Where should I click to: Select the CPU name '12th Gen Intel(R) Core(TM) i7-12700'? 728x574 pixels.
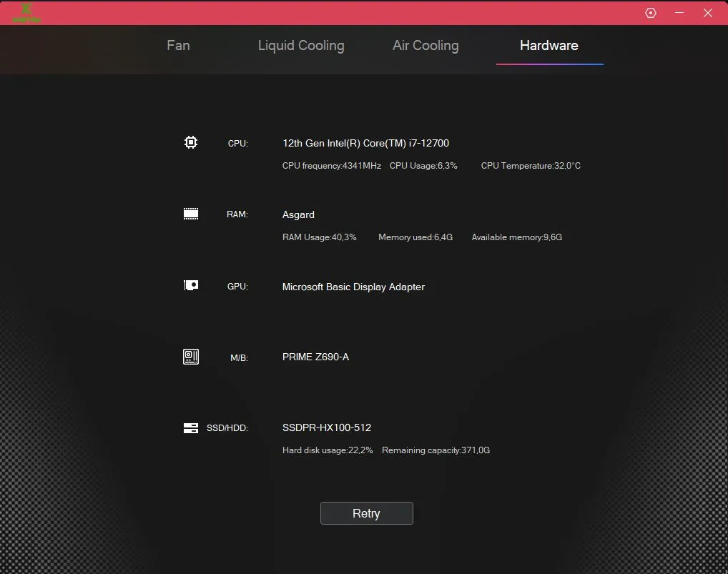(366, 143)
